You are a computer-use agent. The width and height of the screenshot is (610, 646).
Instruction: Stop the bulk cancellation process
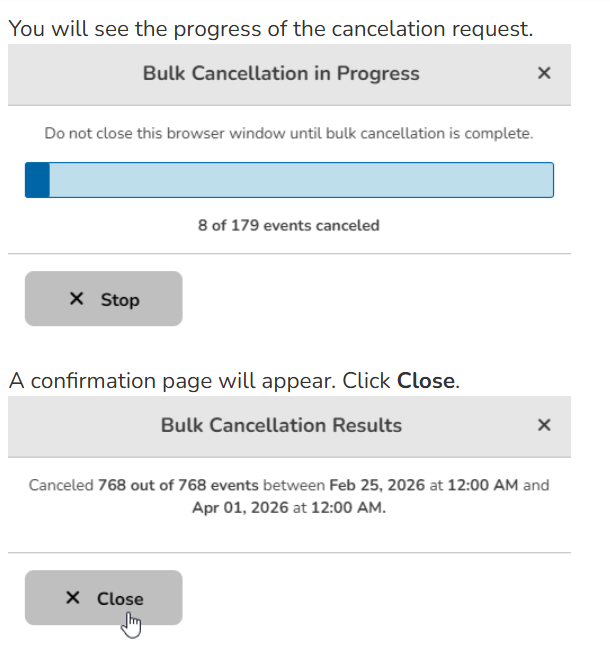point(103,299)
